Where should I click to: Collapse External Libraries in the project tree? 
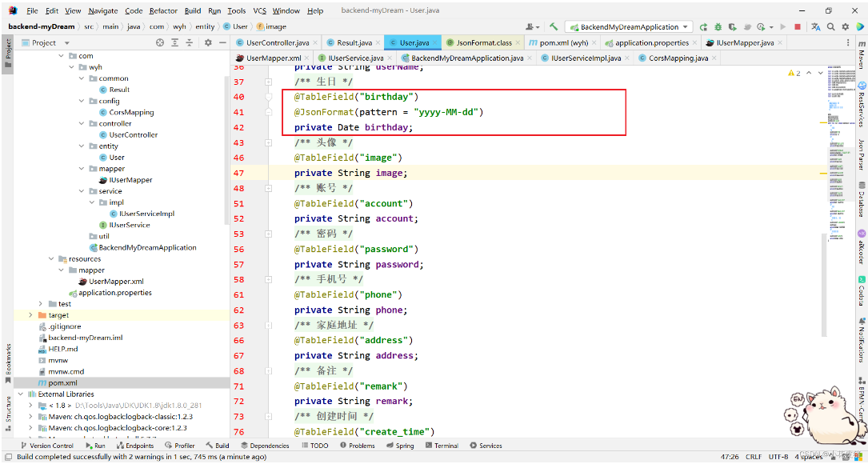21,394
